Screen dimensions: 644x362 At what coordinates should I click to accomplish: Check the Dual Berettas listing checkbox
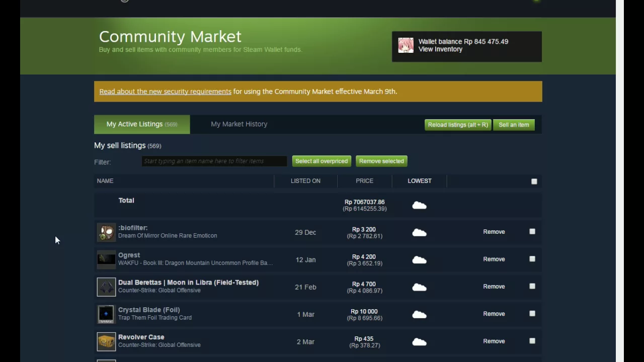tap(532, 286)
